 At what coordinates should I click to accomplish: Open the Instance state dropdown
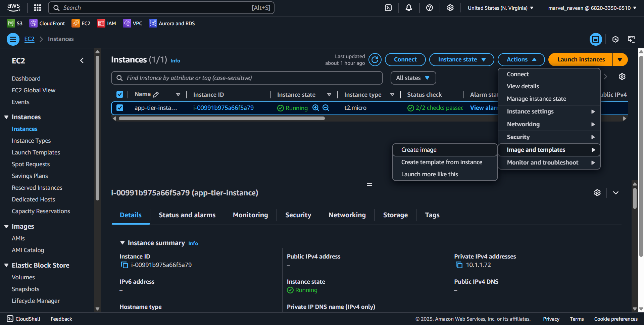pos(461,60)
